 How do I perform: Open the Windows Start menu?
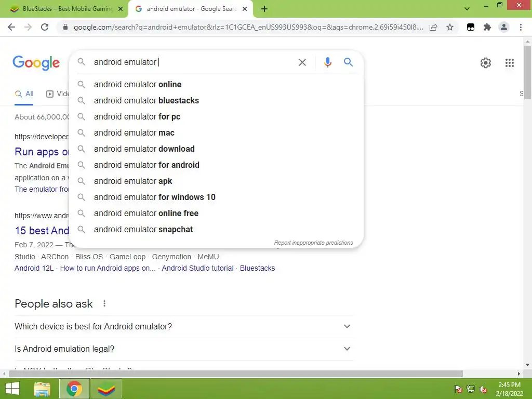point(12,389)
